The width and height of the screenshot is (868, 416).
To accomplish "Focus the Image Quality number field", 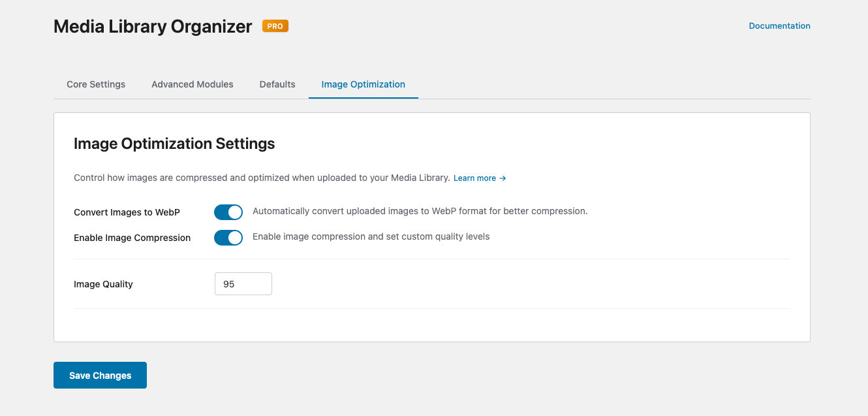I will coord(243,284).
